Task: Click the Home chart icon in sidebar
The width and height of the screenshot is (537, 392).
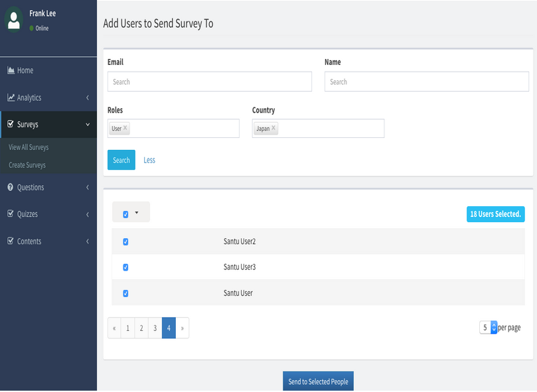Action: 11,70
